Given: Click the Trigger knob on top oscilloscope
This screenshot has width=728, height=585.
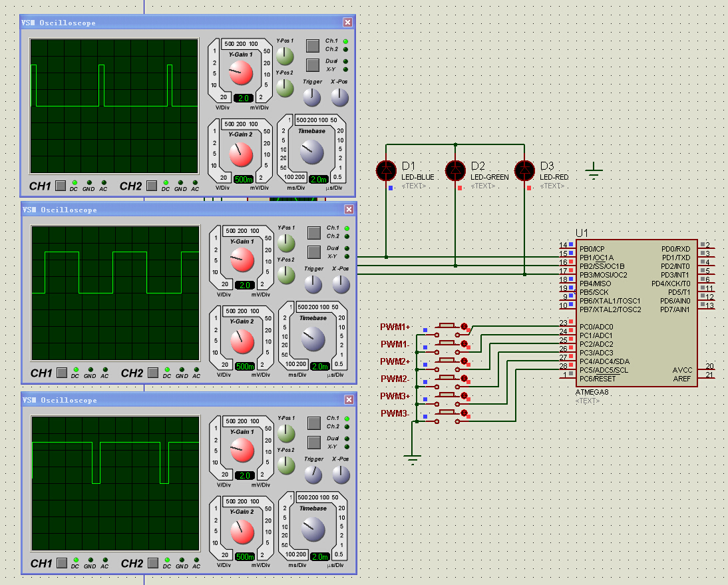Looking at the screenshot, I should tap(311, 98).
